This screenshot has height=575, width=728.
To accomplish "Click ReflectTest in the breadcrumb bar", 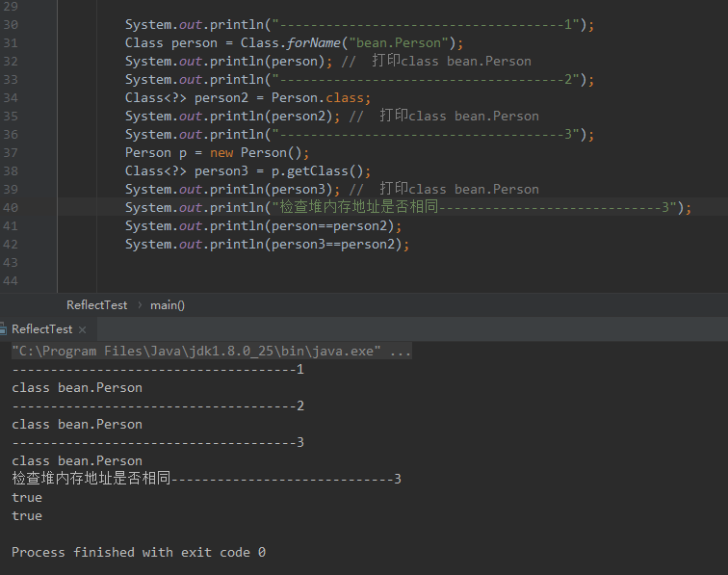I will tap(96, 305).
